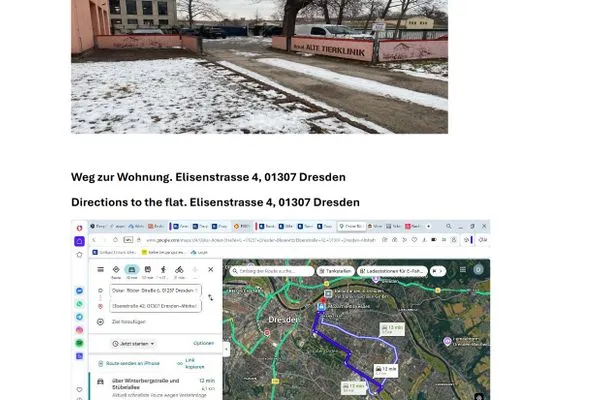Click the destination address input field
Screen dimensions: 600x400
click(x=155, y=306)
